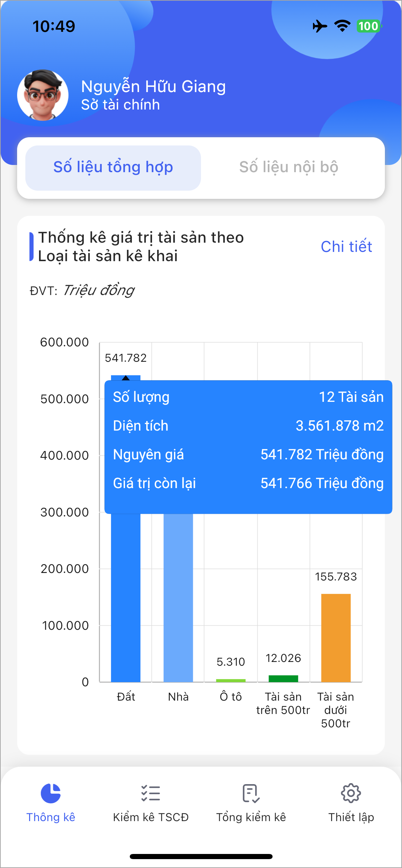Open Kiểm kê TSCĐ checklist icon
This screenshot has height=868, width=402.
[151, 793]
